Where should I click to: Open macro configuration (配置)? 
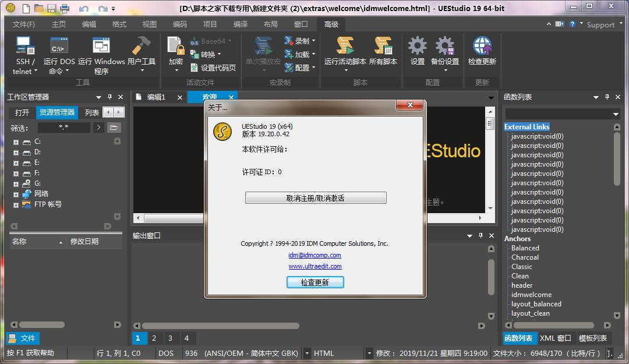coord(300,68)
